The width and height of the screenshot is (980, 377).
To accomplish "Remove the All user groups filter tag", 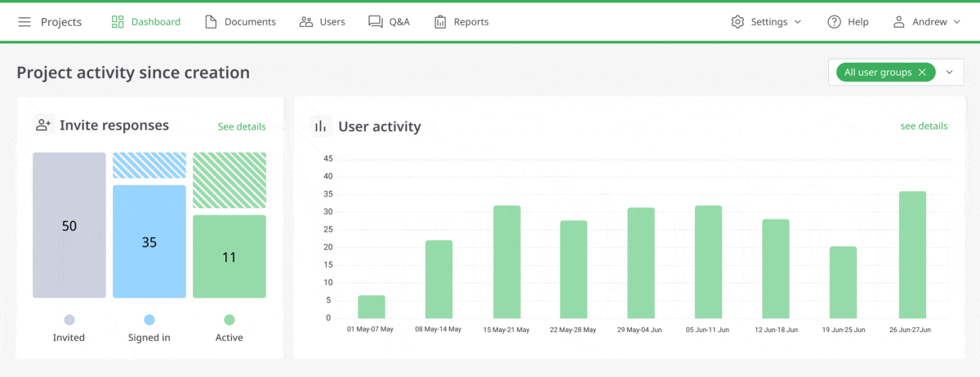I will [x=922, y=73].
